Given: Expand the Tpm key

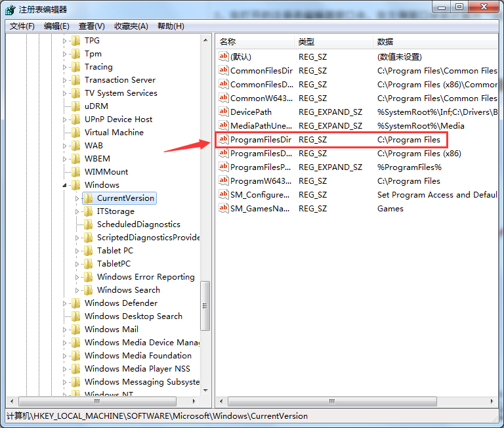Looking at the screenshot, I should point(64,54).
